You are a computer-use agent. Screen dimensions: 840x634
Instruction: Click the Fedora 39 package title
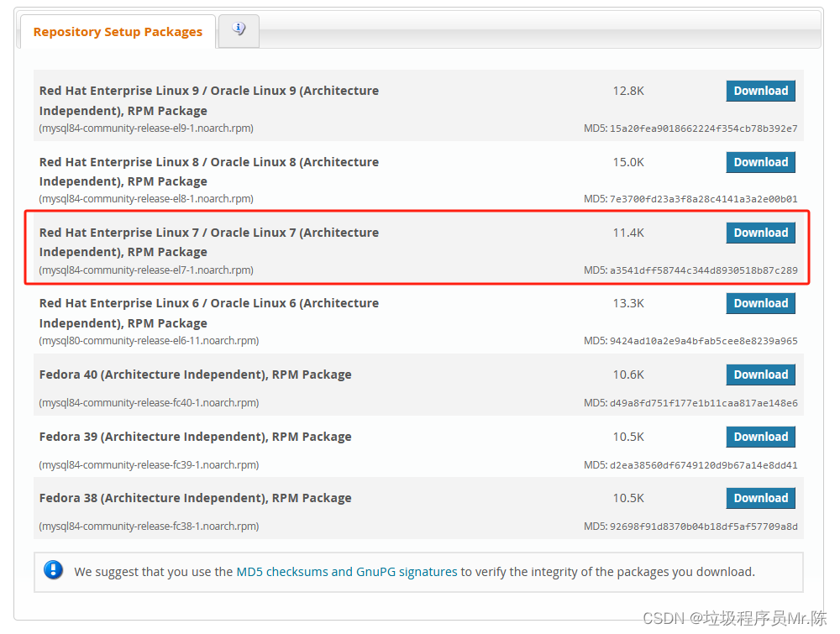coord(195,437)
